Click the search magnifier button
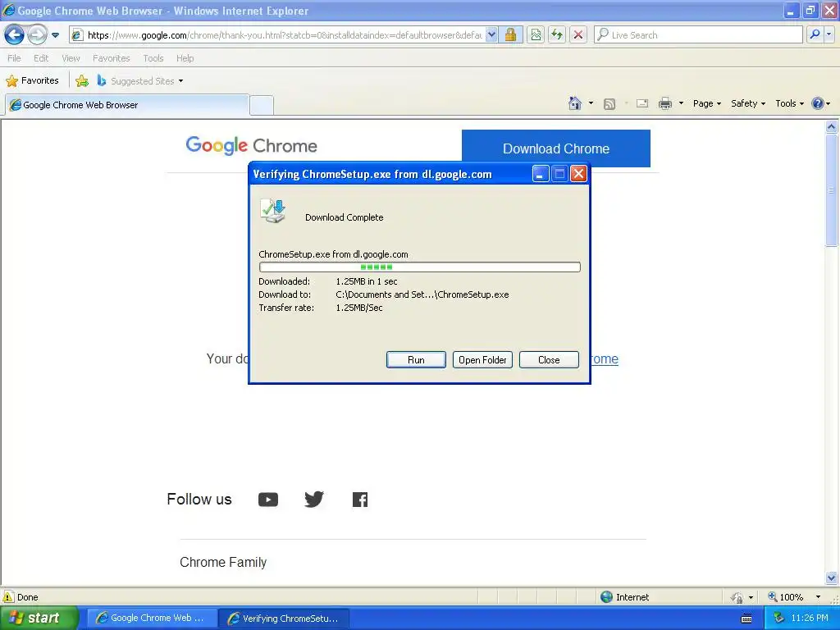The height and width of the screenshot is (630, 840). pos(815,34)
